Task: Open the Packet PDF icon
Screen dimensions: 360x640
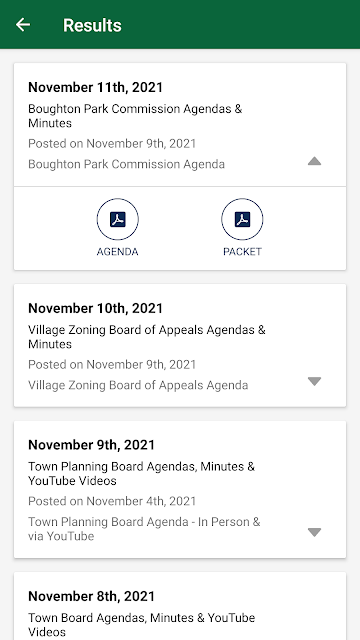Action: 242,219
